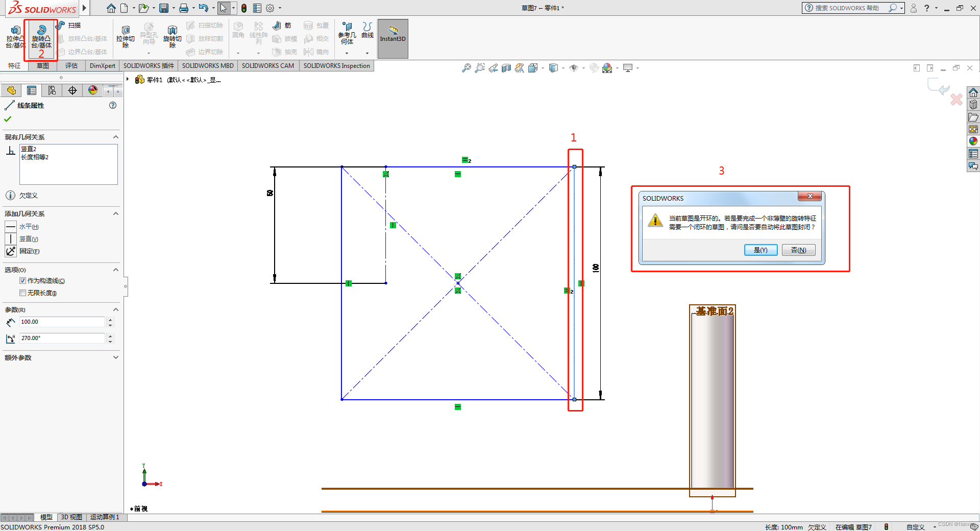Open the View Orientation dropdown arrow

click(543, 68)
